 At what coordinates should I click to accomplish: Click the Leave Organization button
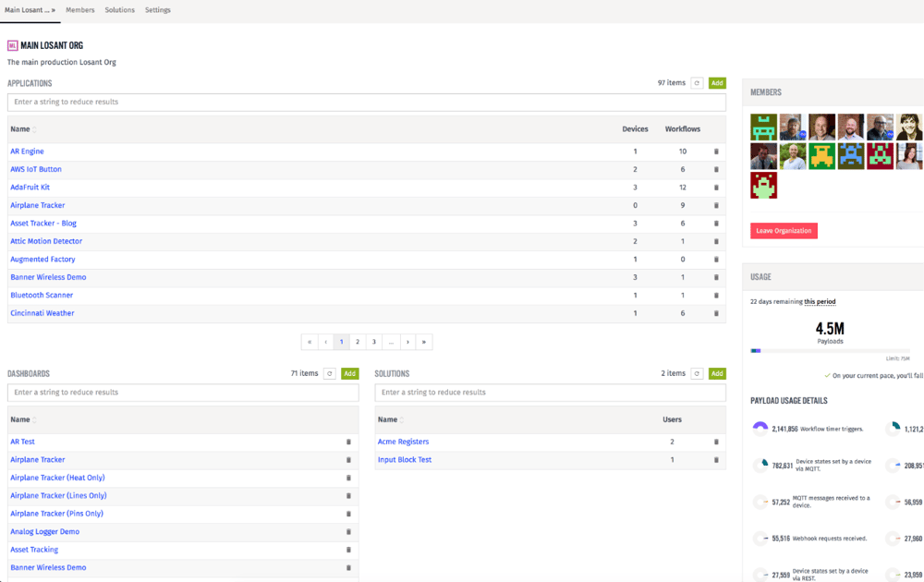[784, 231]
